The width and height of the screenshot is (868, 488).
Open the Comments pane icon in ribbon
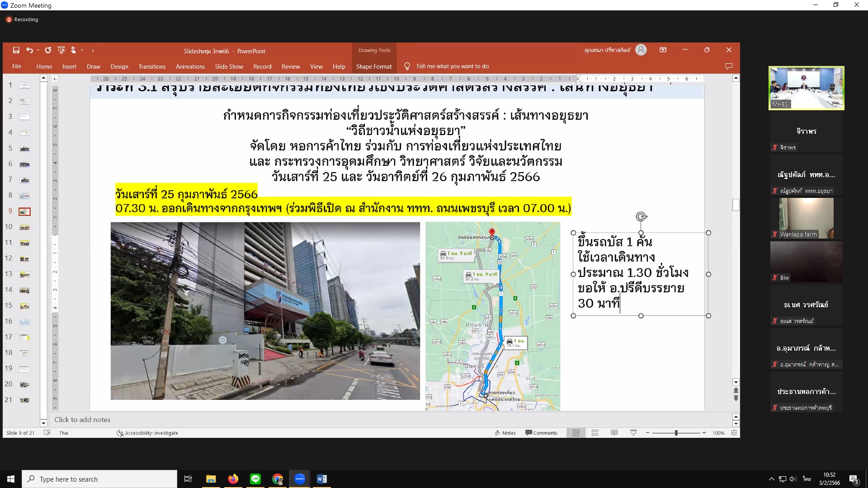729,66
